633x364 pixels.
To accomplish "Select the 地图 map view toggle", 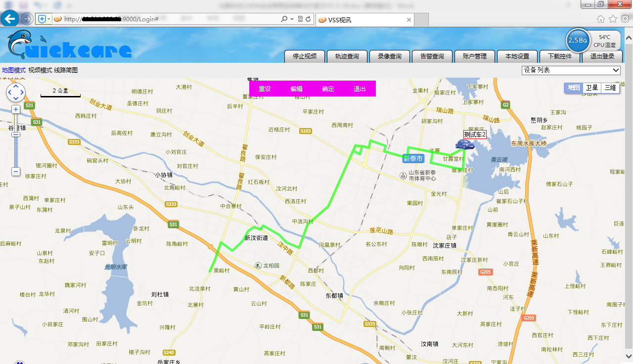I will tap(574, 88).
